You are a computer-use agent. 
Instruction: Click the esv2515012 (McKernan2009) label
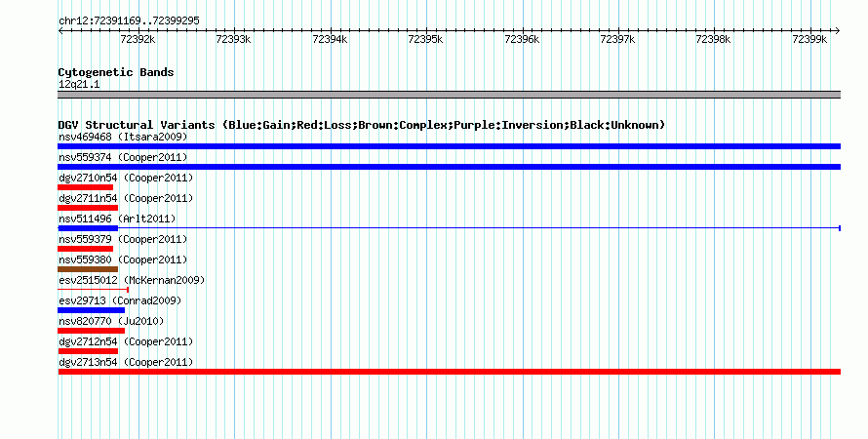[132, 280]
